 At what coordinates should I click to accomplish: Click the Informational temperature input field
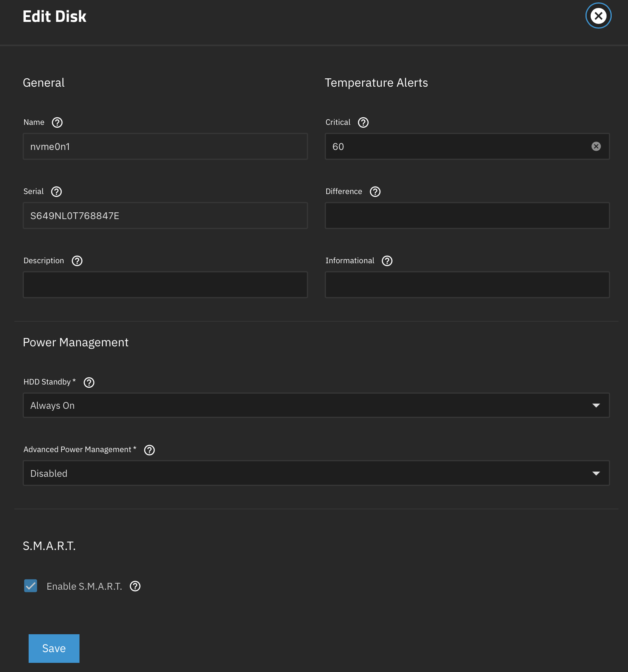point(467,285)
